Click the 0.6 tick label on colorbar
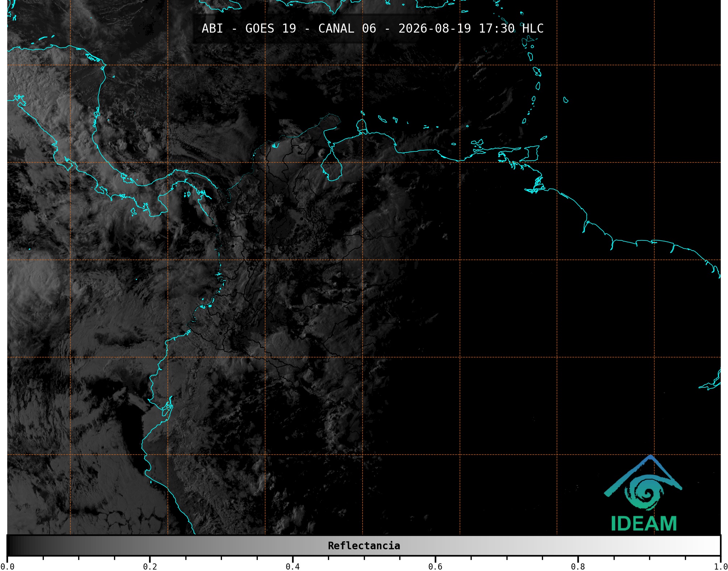 [x=435, y=567]
